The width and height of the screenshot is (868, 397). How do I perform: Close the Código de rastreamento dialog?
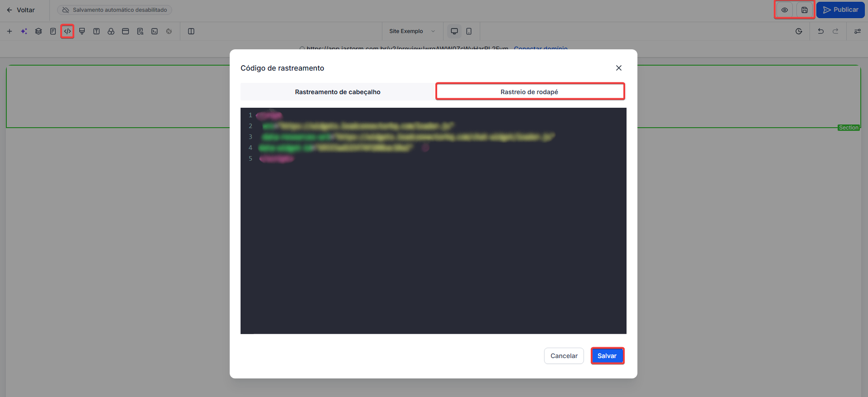coord(619,68)
